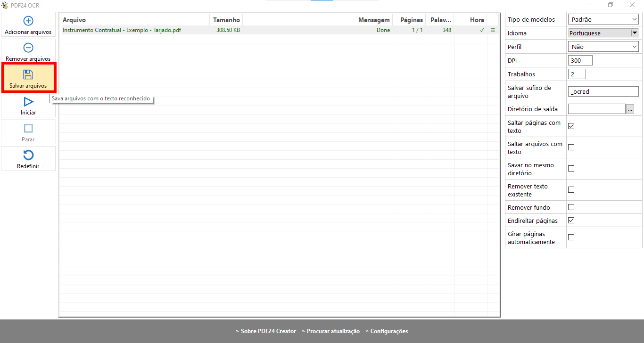Click the Adicionar arquivos plus icon
Viewport: 644px width, 343px height.
point(28,21)
